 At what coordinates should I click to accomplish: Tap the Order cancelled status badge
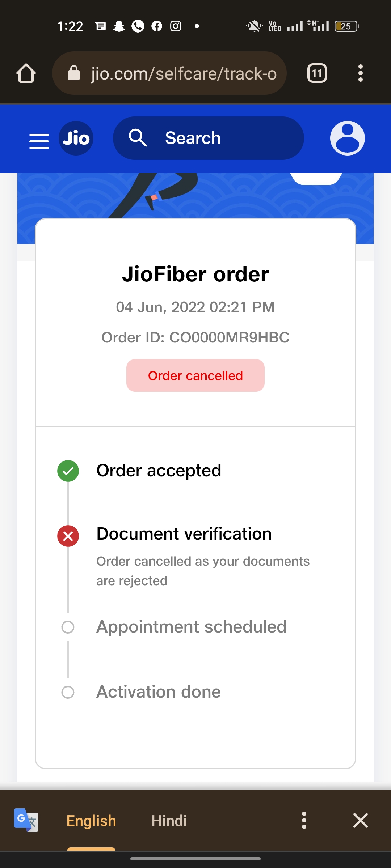(195, 375)
